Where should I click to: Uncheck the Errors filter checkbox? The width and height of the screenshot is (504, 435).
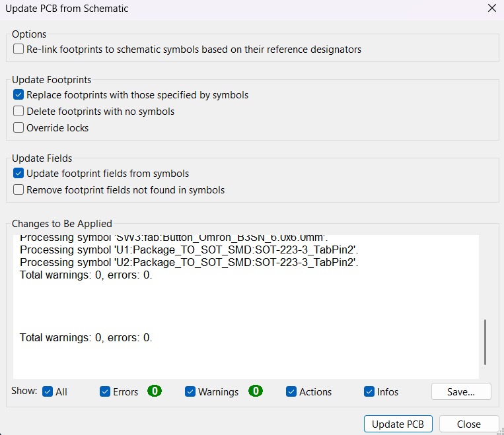[x=105, y=391]
